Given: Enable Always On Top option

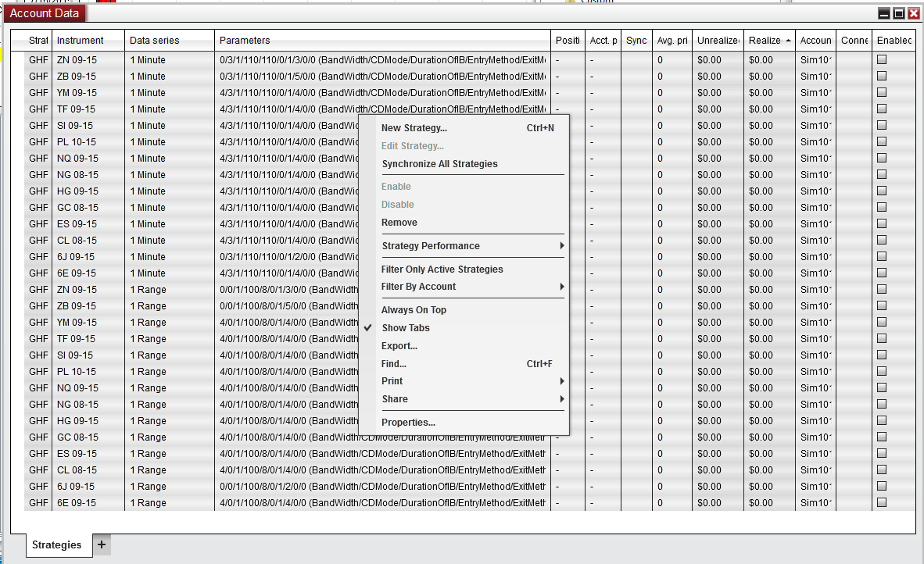Looking at the screenshot, I should (464, 309).
